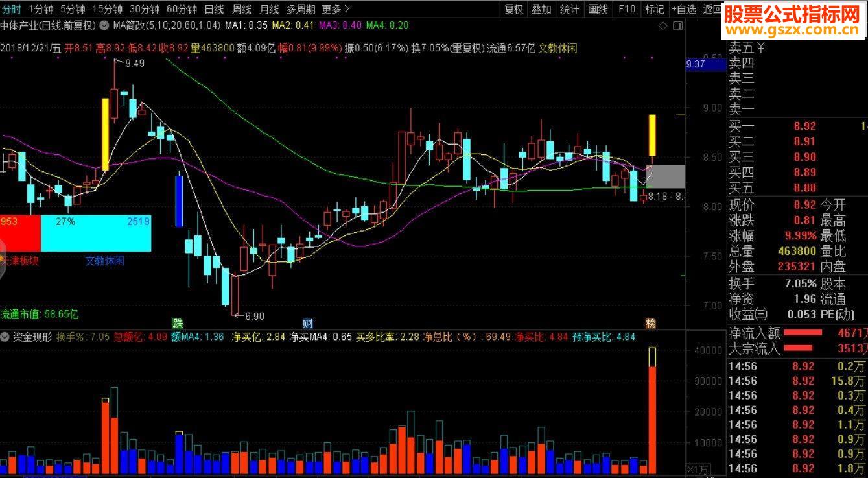The height and width of the screenshot is (478, 868).
Task: Expand the MA简改 indicator dropdown arrow
Action: (x=105, y=26)
